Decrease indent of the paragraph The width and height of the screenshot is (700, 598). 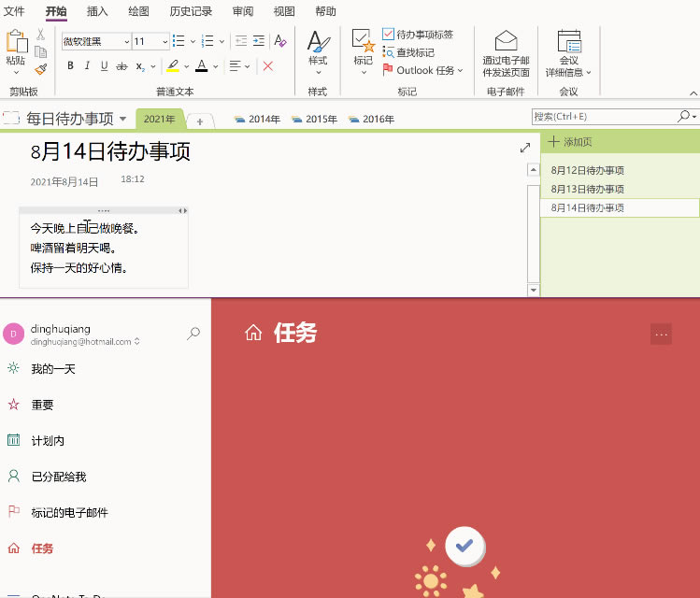click(241, 41)
